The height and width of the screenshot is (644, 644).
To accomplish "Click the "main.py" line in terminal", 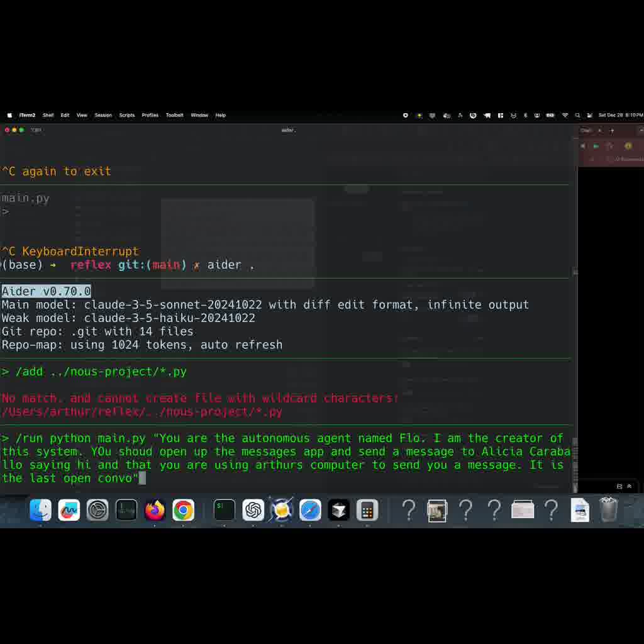I will (x=25, y=198).
